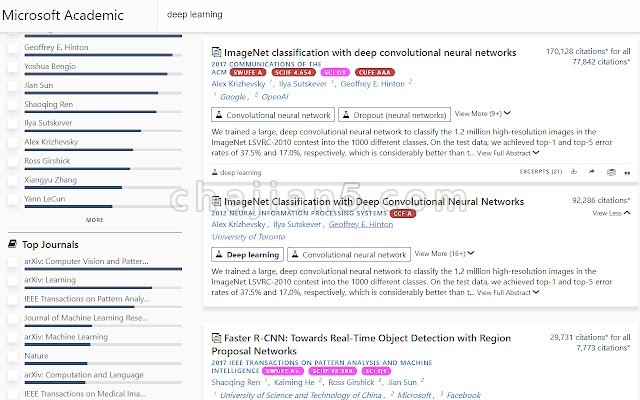Open the Google affiliation link
The height and width of the screenshot is (400, 640).
click(x=233, y=97)
